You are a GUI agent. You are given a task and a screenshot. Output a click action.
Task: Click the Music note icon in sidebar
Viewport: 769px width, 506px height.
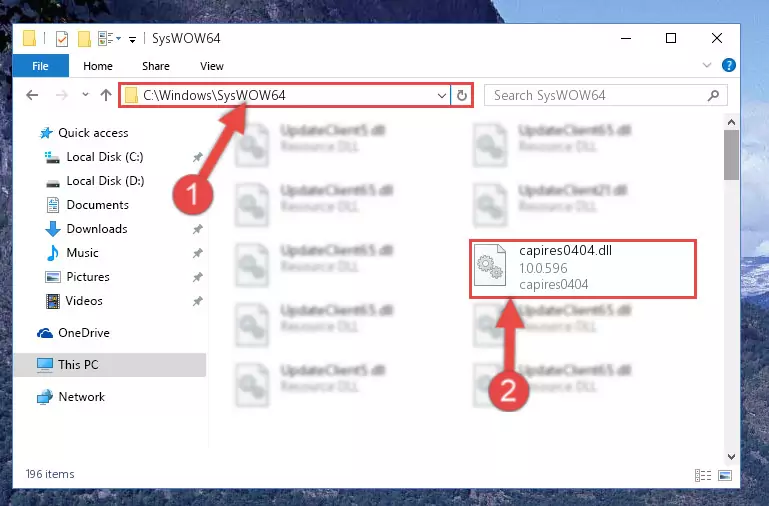(x=52, y=253)
